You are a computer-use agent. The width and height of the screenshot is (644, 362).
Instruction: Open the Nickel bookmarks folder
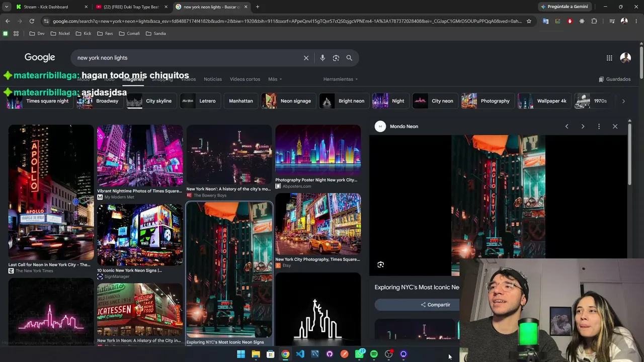pyautogui.click(x=60, y=34)
